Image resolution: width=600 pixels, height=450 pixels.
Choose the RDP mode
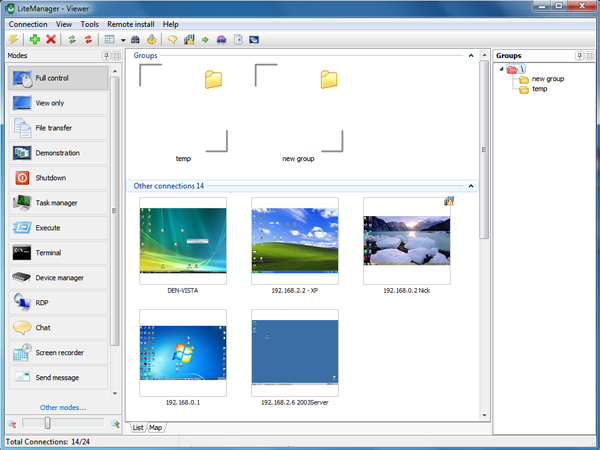pos(59,303)
